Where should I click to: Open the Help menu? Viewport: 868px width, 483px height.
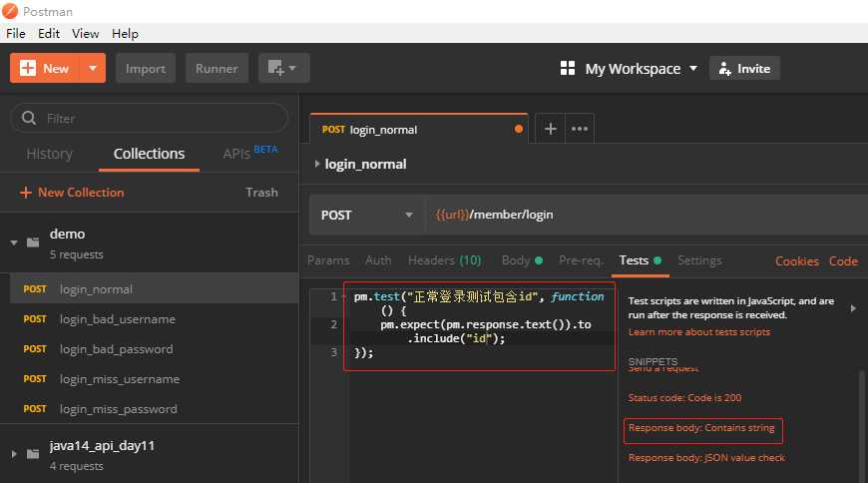125,34
